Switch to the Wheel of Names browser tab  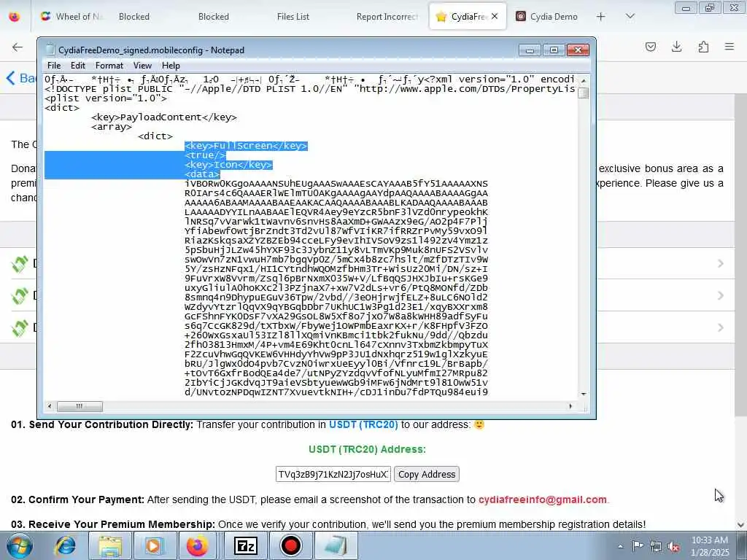(x=71, y=17)
